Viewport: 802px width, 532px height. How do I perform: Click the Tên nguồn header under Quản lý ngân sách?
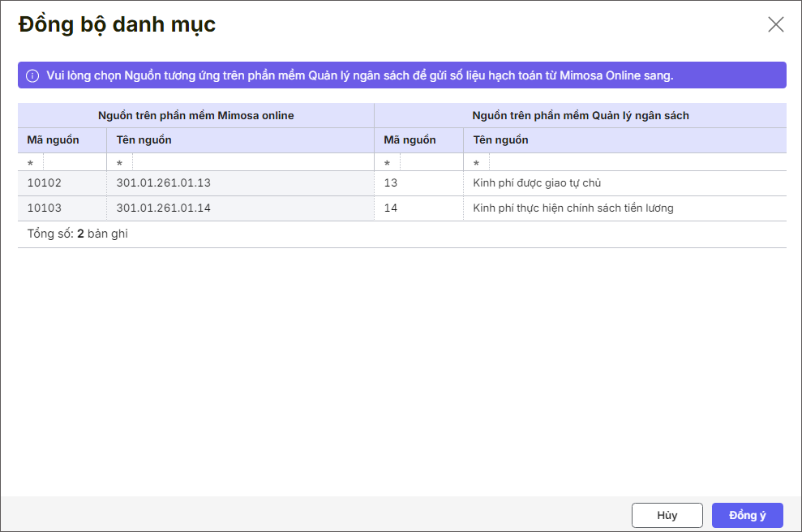click(x=625, y=140)
